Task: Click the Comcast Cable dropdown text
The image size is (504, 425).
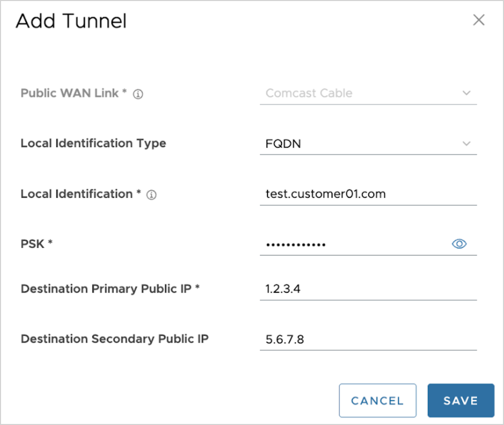Action: [309, 93]
